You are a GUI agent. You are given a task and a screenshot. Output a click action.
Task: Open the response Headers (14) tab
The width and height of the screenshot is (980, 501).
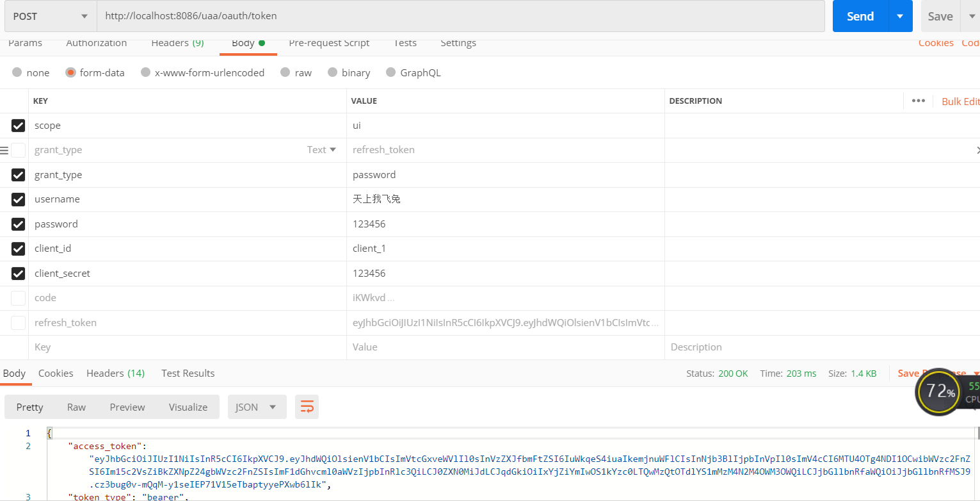[115, 374]
